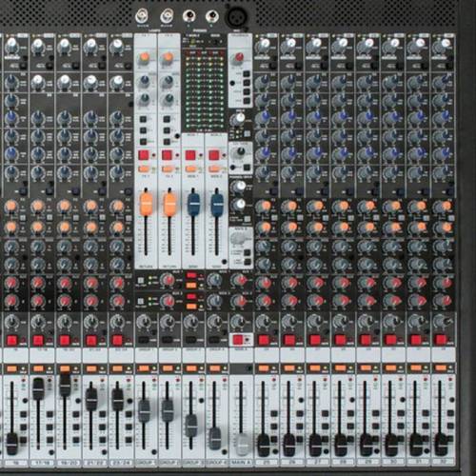
Task: Select the 19/20 stereo channel fader
Action: point(65,385)
